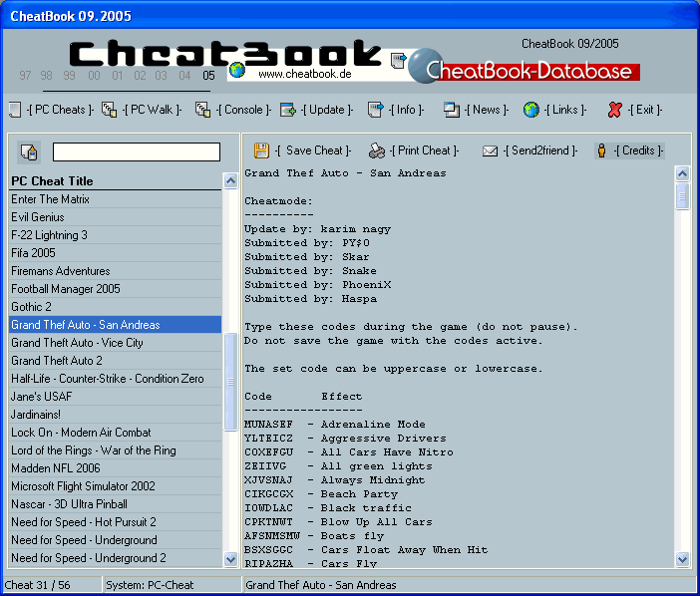
Task: Click the Update toolbar icon
Action: click(x=288, y=110)
